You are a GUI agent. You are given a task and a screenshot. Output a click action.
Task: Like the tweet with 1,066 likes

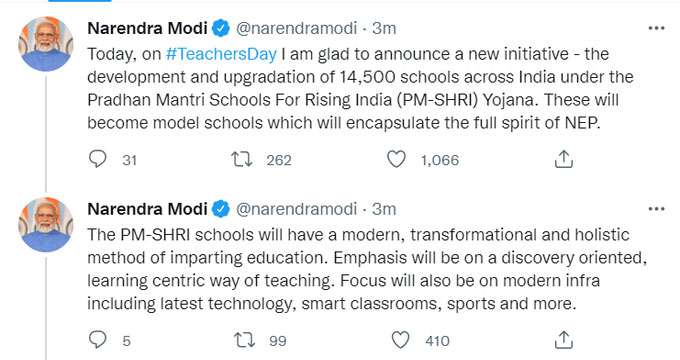point(396,159)
